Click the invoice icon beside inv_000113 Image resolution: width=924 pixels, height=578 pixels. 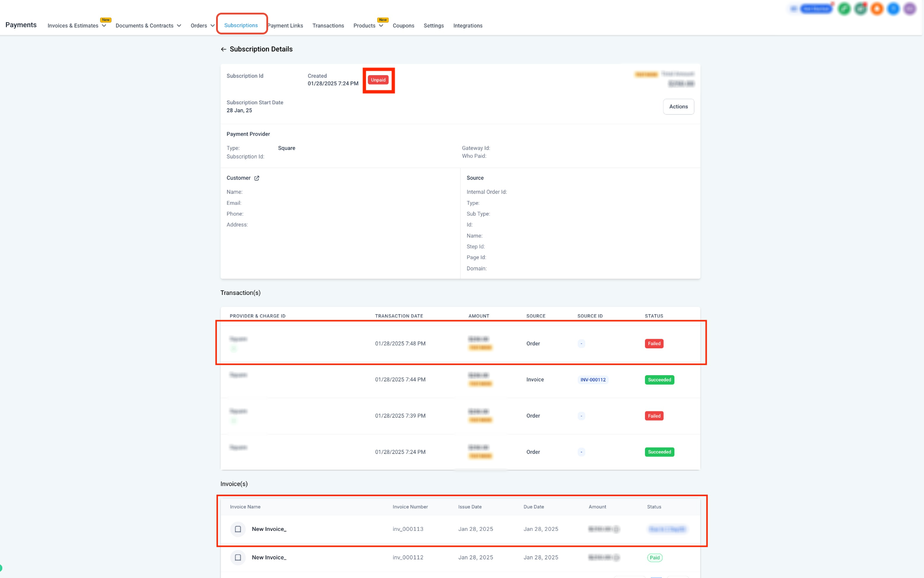(x=238, y=529)
